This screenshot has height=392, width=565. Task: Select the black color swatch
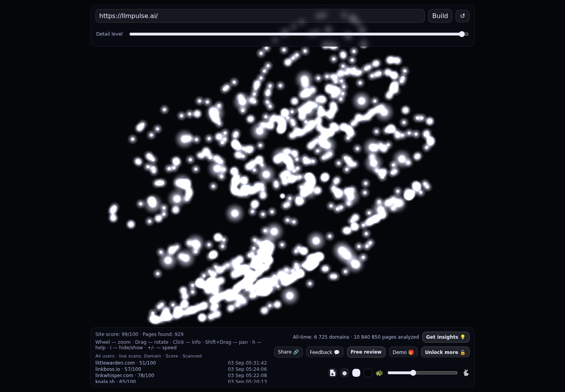tap(368, 373)
